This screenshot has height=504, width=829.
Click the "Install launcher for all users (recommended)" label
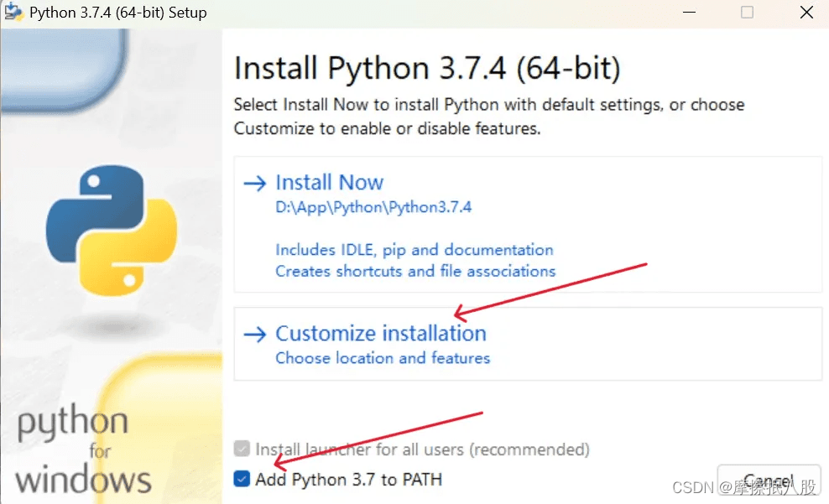(x=422, y=449)
